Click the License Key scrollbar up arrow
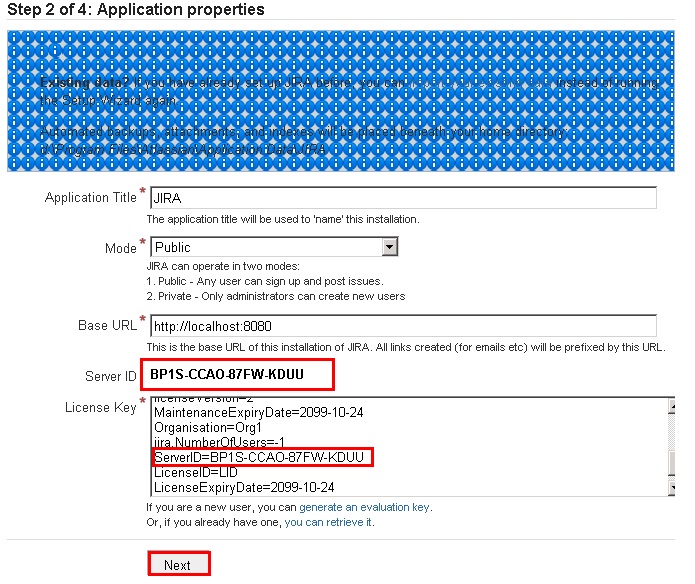695x584 pixels. [672, 406]
